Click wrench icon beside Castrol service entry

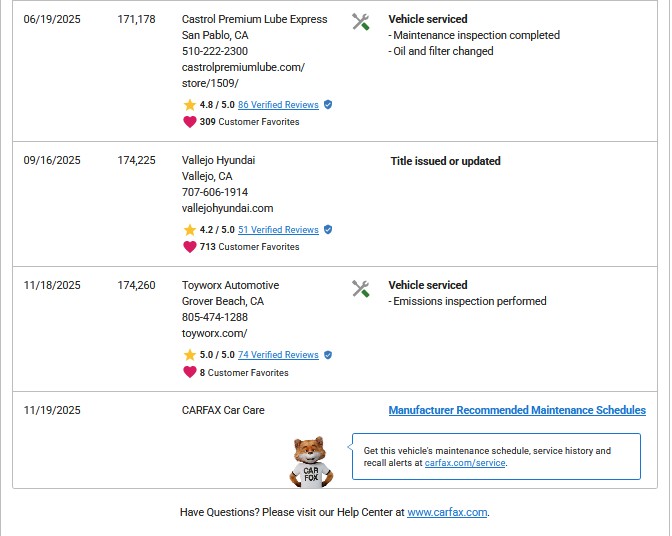point(361,22)
